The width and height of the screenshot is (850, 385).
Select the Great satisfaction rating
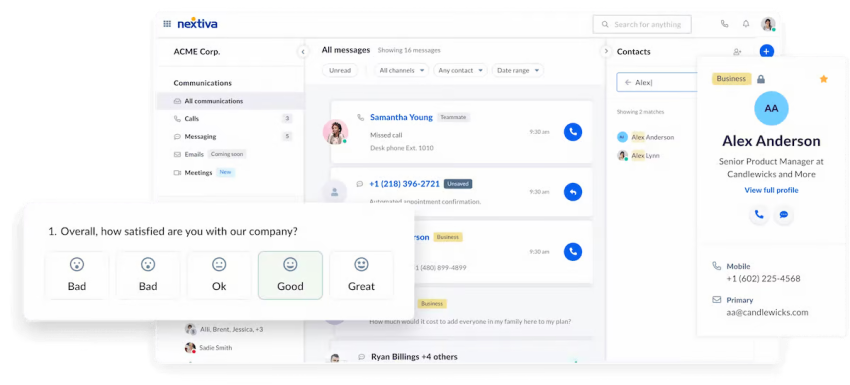pos(361,275)
